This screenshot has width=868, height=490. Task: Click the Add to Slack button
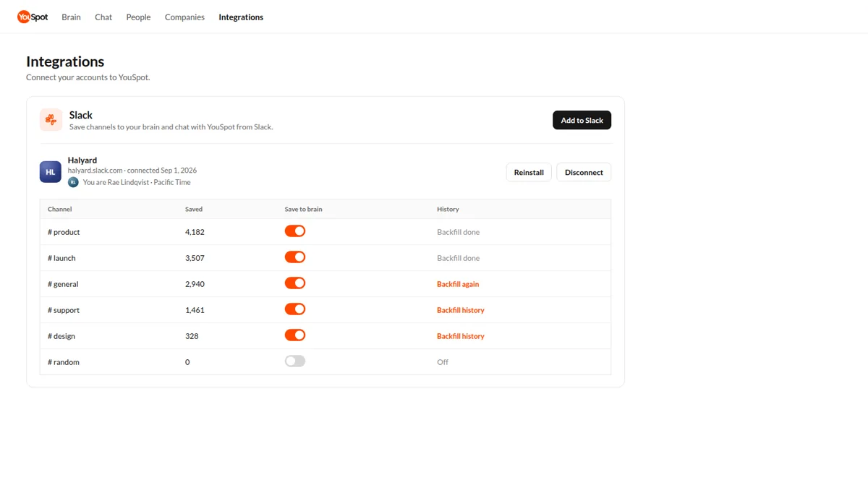[582, 120]
